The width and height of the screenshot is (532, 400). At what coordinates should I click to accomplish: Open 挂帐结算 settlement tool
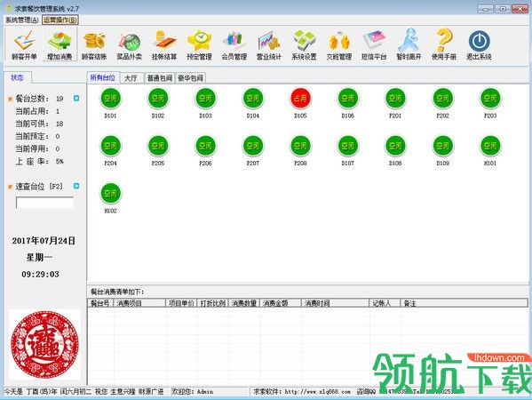tap(164, 45)
